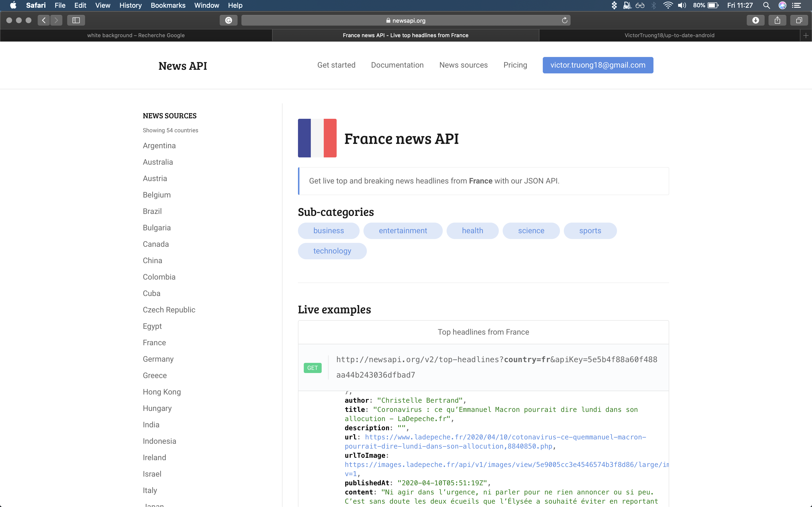Open a new tab with plus button
This screenshot has width=812, height=507.
[x=806, y=35]
